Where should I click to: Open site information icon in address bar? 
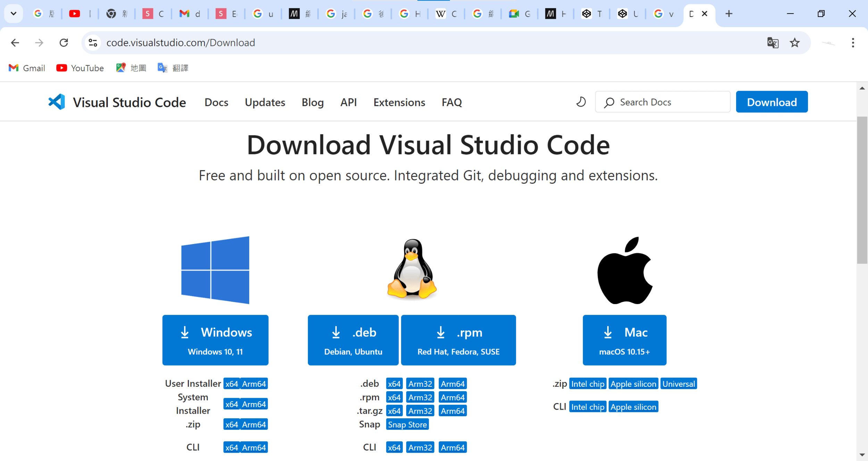tap(93, 43)
